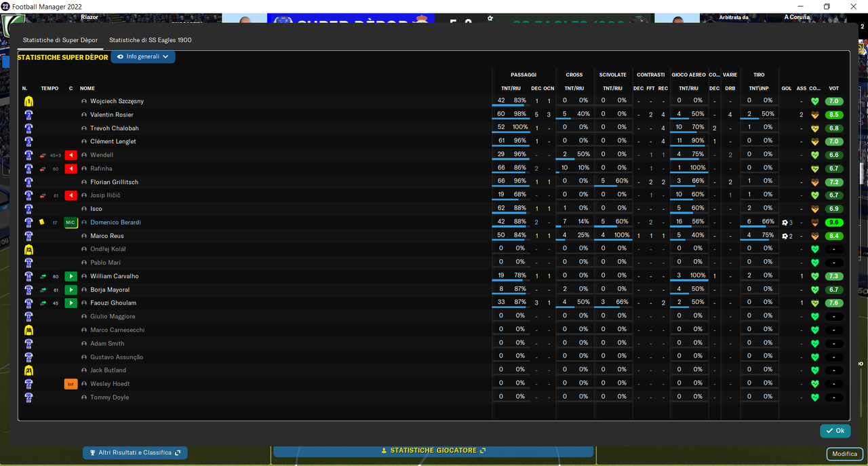This screenshot has height=466, width=868.
Task: Switch to Statistiche di SS Eagles 1900 tab
Action: [151, 40]
